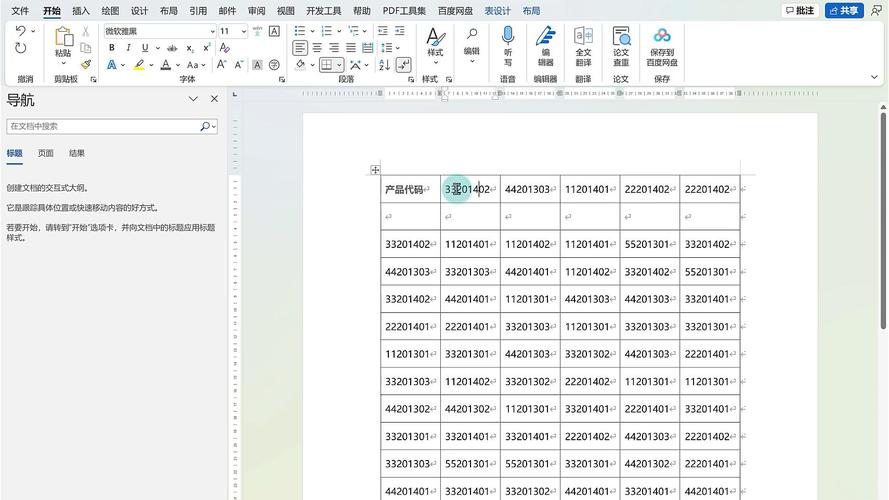This screenshot has width=889, height=500.
Task: Click the font color red A swatch
Action: pyautogui.click(x=166, y=65)
